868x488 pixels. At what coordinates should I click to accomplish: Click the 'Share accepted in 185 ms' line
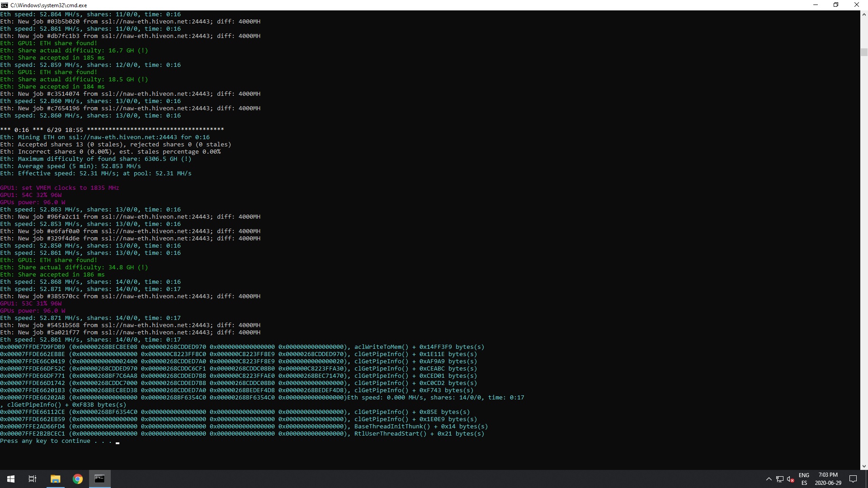[52, 58]
